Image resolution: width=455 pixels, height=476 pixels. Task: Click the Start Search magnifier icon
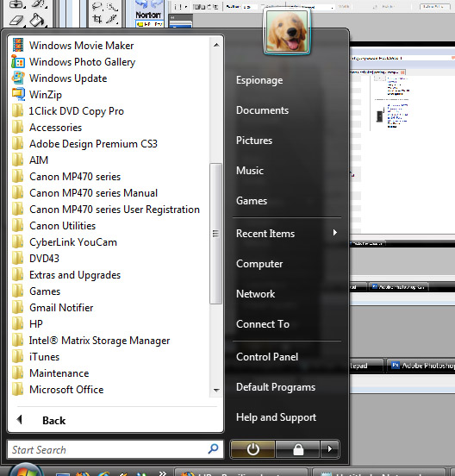[213, 449]
